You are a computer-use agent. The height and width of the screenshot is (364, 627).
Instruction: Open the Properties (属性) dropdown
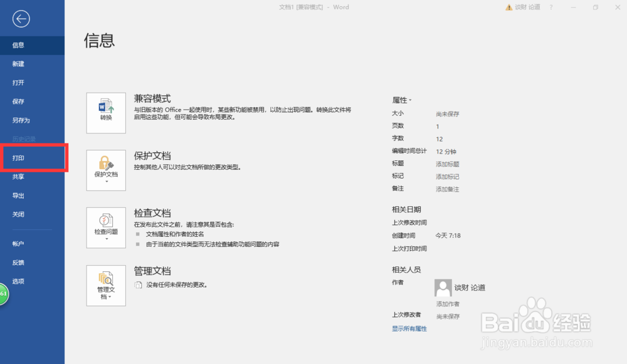click(401, 100)
